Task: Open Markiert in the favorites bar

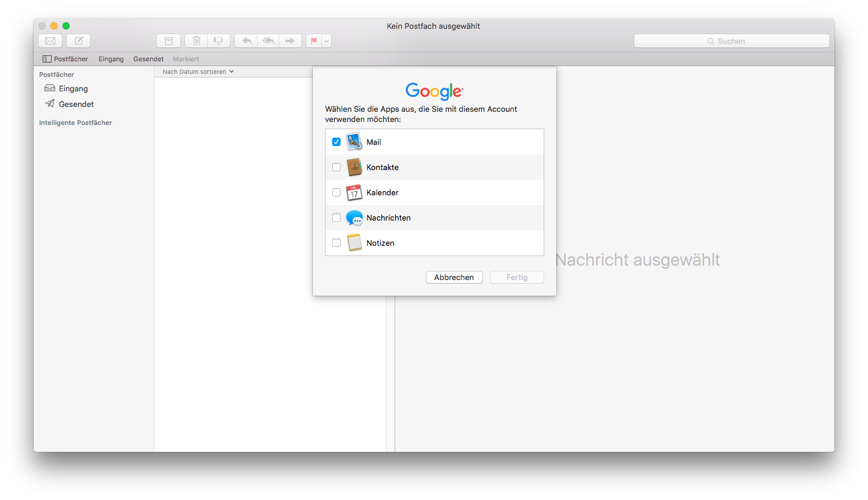Action: [x=186, y=59]
